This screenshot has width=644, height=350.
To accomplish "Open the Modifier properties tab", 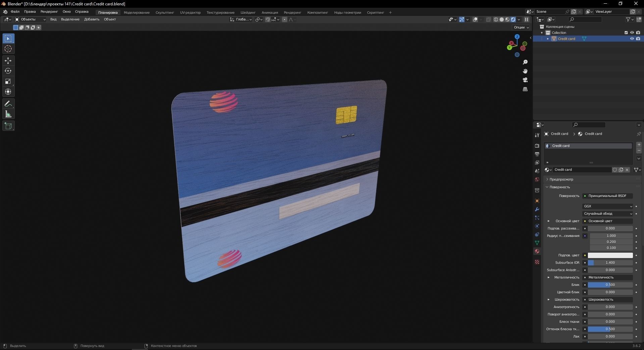I will pyautogui.click(x=537, y=209).
